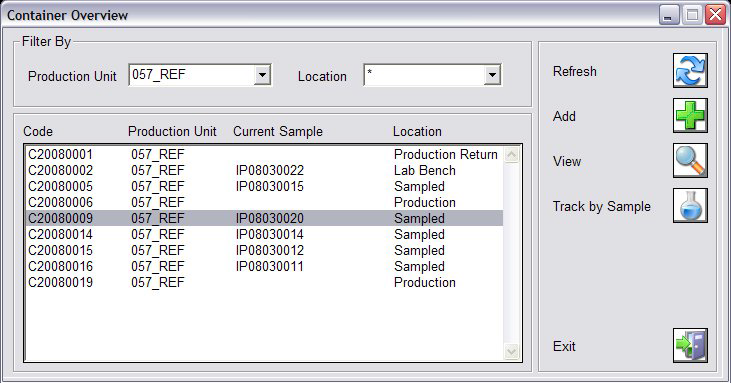
Task: Select the row with sample IP08030014
Action: (x=264, y=234)
